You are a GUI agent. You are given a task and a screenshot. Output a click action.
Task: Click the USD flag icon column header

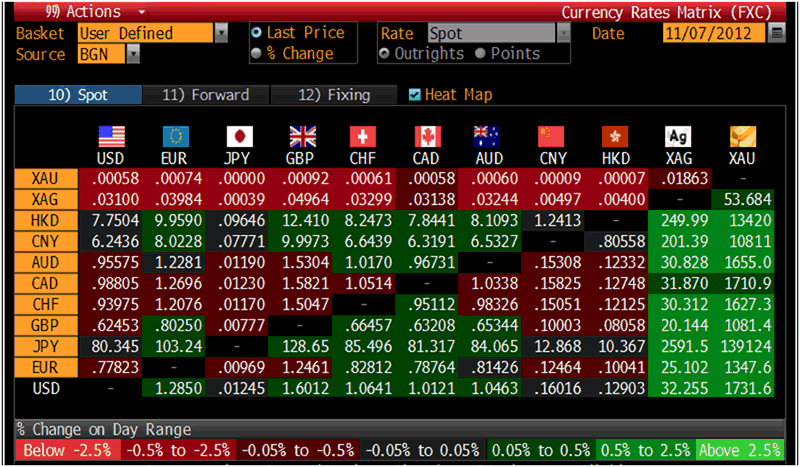click(x=111, y=137)
